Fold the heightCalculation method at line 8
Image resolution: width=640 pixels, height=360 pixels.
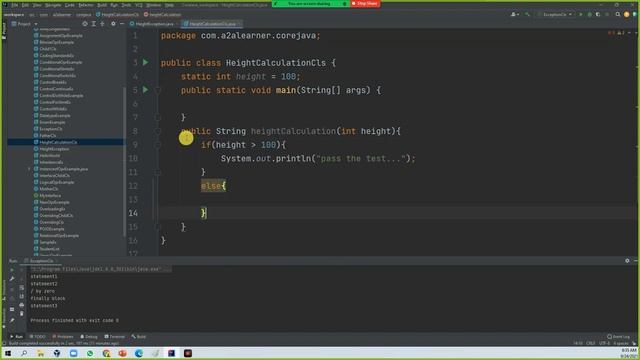pyautogui.click(x=158, y=131)
